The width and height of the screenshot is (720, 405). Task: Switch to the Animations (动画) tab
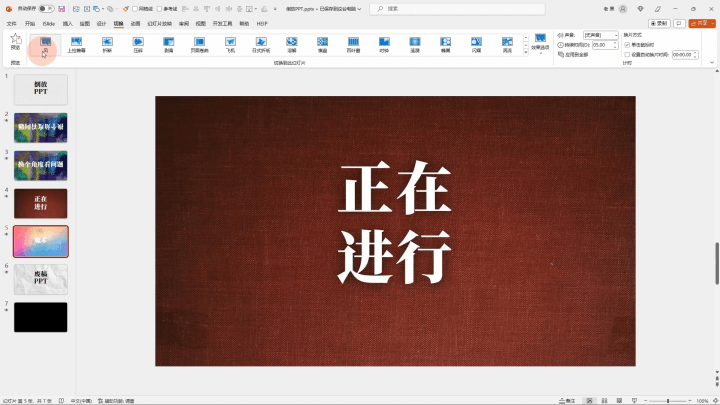[135, 23]
